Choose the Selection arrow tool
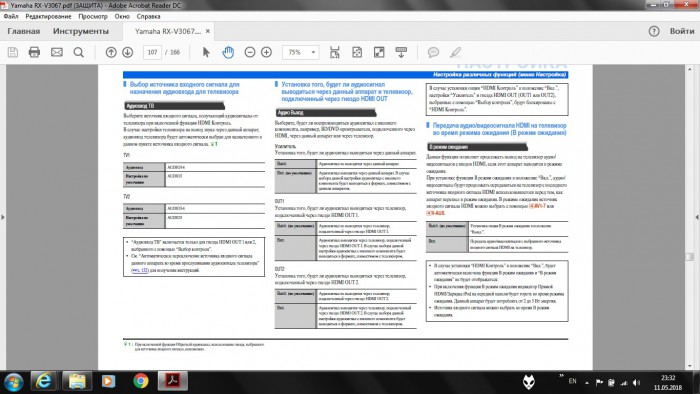The image size is (700, 394). pos(206,52)
